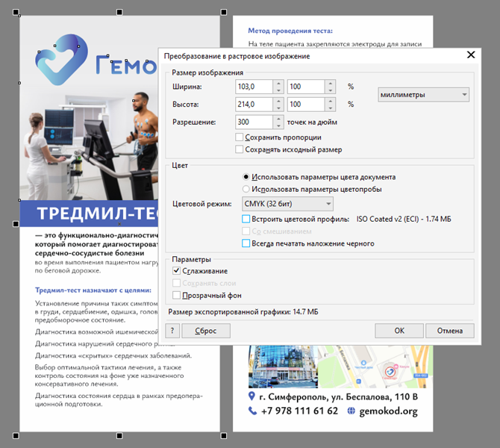
Task: Close the rasterize conversion dialog
Action: pyautogui.click(x=471, y=55)
